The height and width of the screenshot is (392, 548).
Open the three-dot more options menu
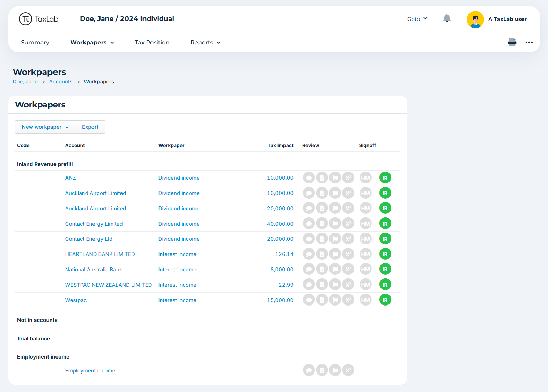[x=529, y=42]
